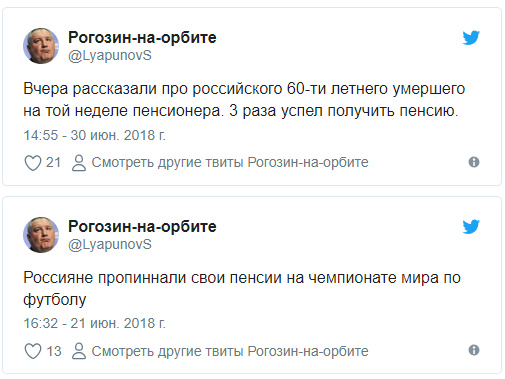Open info icon on first tweet
The height and width of the screenshot is (379, 505).
click(474, 162)
